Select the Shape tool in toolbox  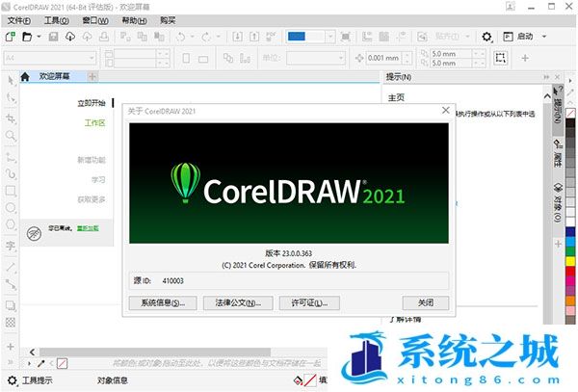(x=11, y=98)
